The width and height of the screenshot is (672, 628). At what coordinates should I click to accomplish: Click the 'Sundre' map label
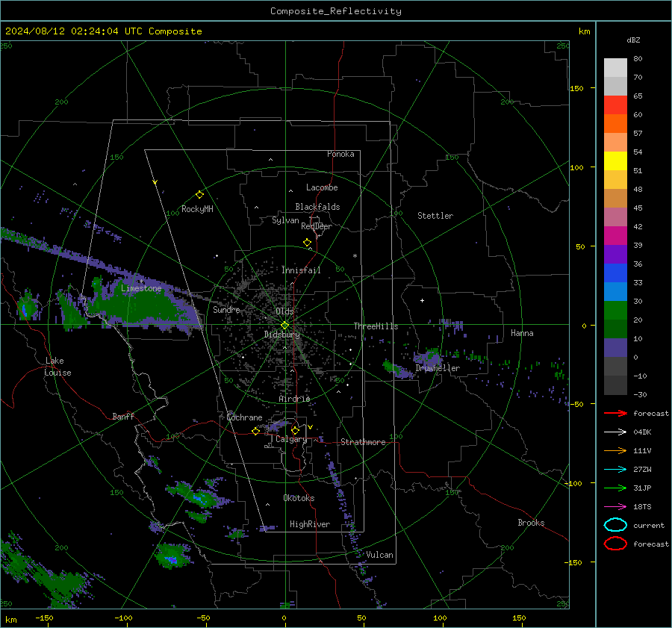coord(226,309)
